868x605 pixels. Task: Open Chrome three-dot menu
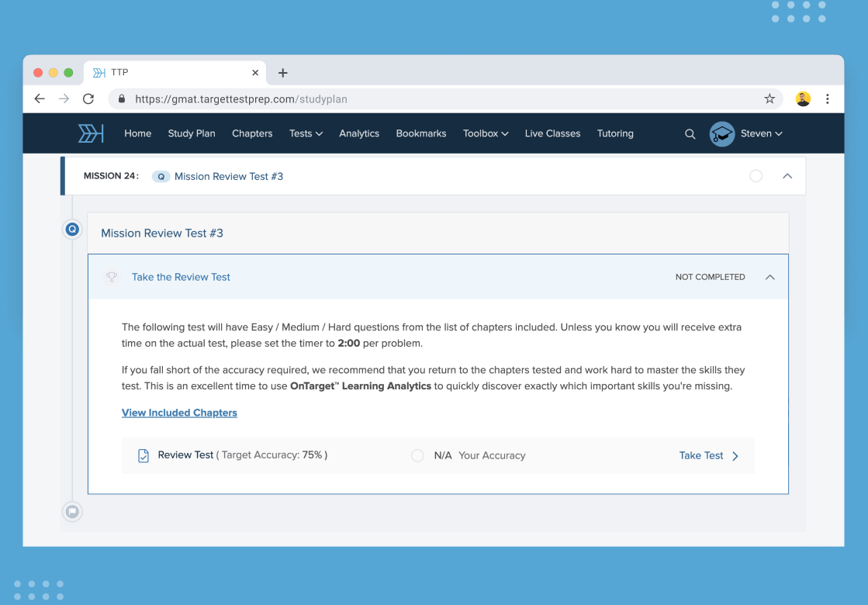pos(828,99)
